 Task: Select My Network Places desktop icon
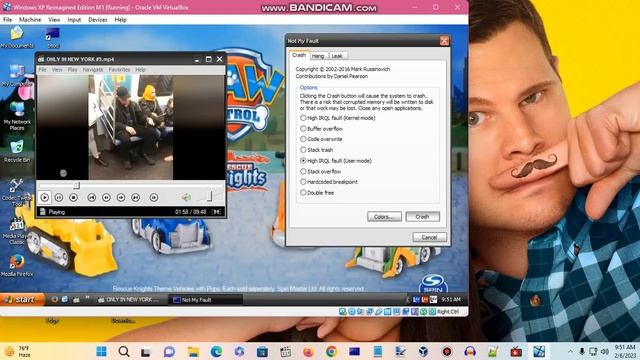17,116
